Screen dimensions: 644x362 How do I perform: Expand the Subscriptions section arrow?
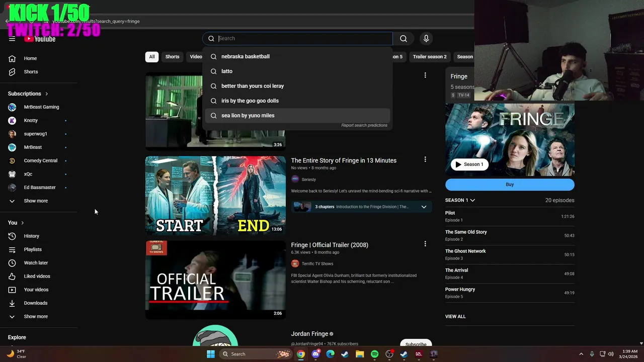[46, 94]
